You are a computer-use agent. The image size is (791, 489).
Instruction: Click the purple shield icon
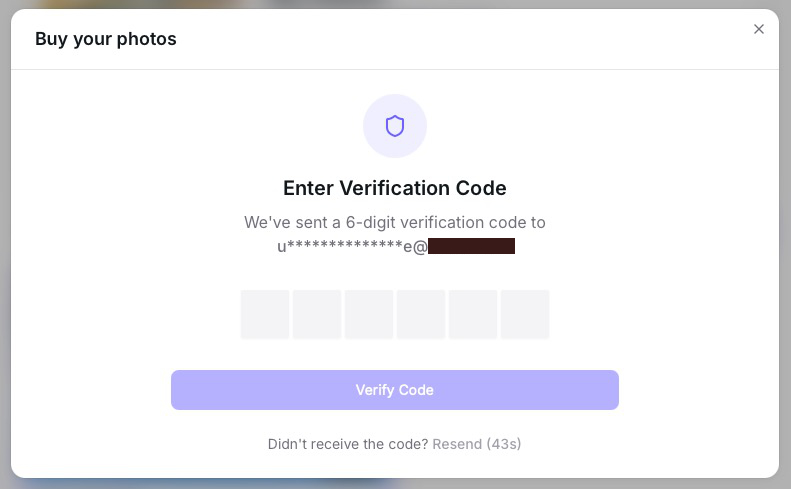[x=395, y=126]
